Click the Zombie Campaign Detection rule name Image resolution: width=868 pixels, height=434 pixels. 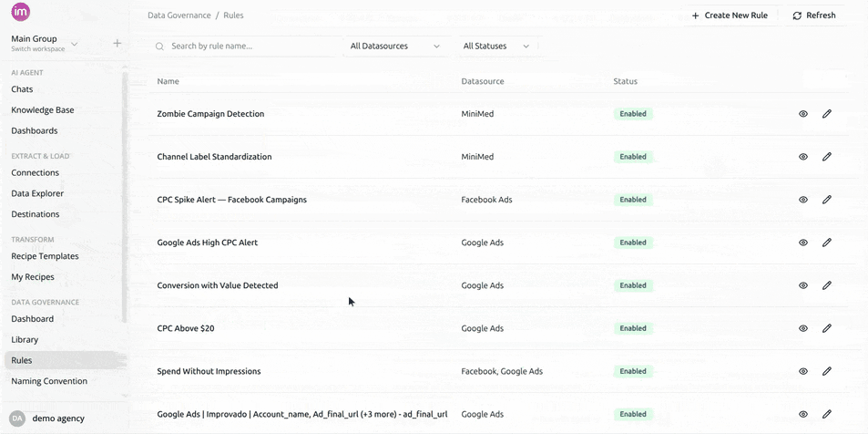(211, 114)
